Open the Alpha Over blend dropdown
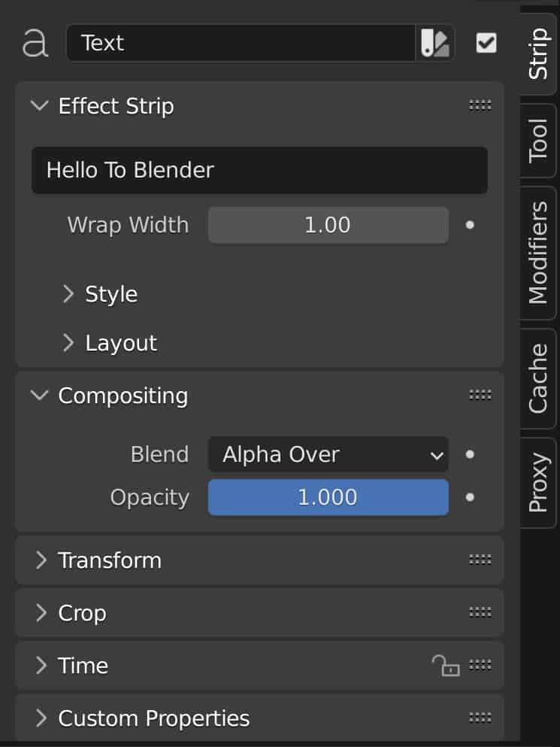The image size is (560, 747). (328, 454)
